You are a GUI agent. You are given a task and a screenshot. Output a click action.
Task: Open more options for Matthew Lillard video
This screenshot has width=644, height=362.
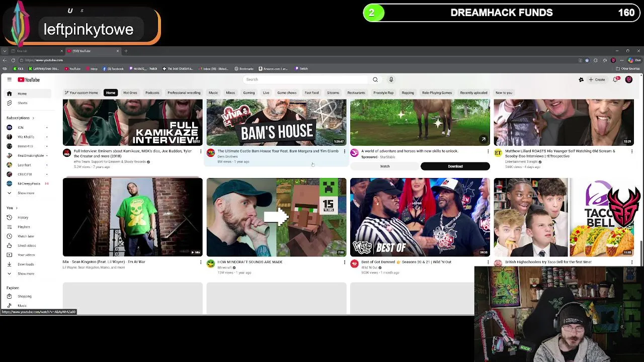coord(631,151)
